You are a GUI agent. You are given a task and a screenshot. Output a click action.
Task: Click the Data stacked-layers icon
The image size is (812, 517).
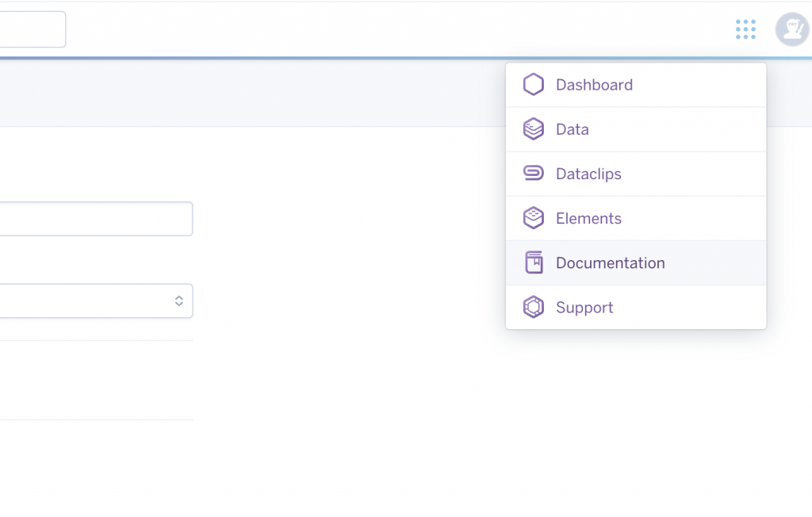click(x=534, y=129)
